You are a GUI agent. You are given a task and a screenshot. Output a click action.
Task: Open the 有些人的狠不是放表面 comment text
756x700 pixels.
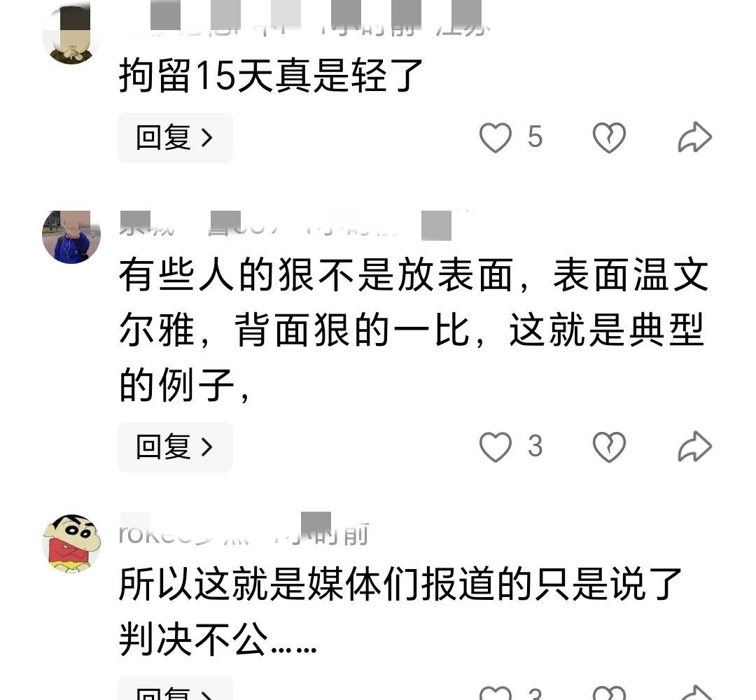tap(414, 330)
